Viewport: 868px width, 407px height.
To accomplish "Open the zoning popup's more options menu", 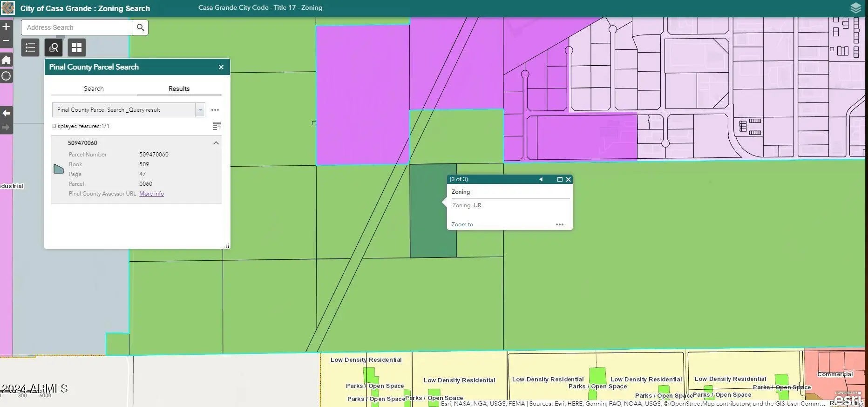I will (559, 224).
